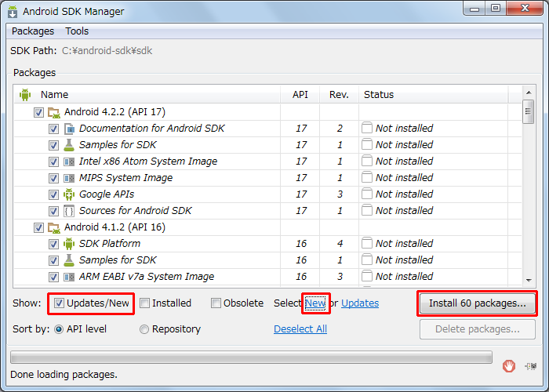Screen dimensions: 549x392
Task: Click the Android 4.2.2 folder icon
Action: (54, 112)
